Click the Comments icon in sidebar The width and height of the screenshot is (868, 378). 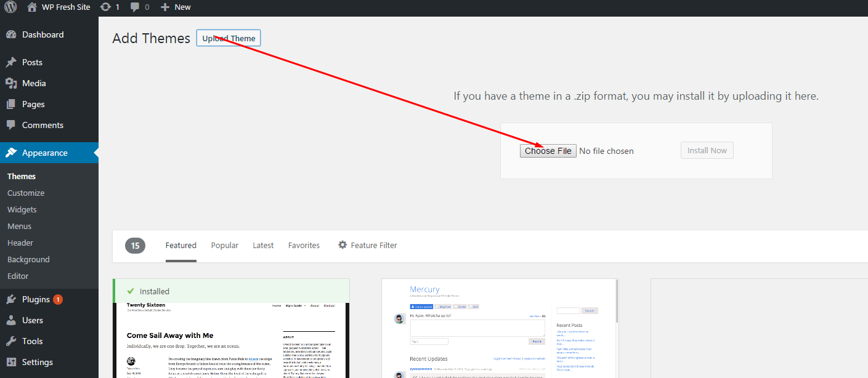coord(11,125)
